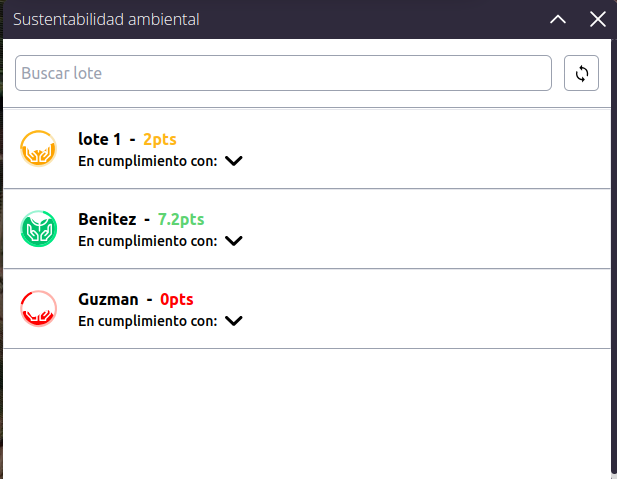The image size is (617, 479).
Task: Select the Benitez lot name
Action: point(107,219)
